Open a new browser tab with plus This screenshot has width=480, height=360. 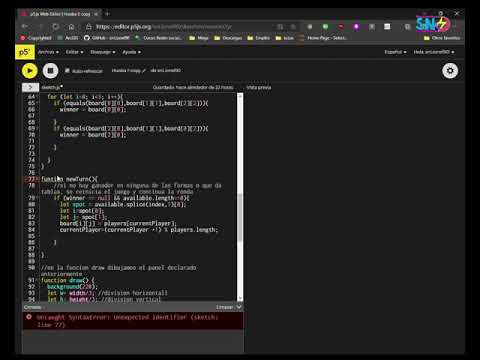108,14
